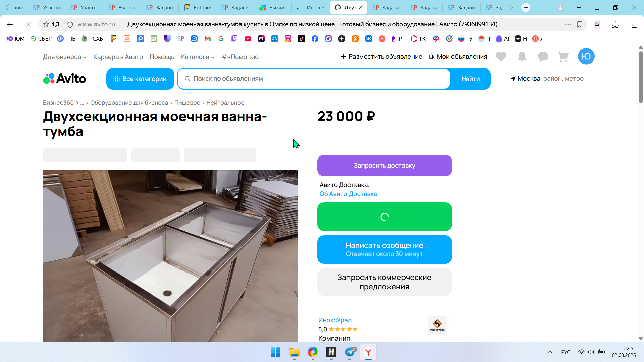Open favorites heart icon in Avito header
The height and width of the screenshot is (362, 644).
click(501, 57)
